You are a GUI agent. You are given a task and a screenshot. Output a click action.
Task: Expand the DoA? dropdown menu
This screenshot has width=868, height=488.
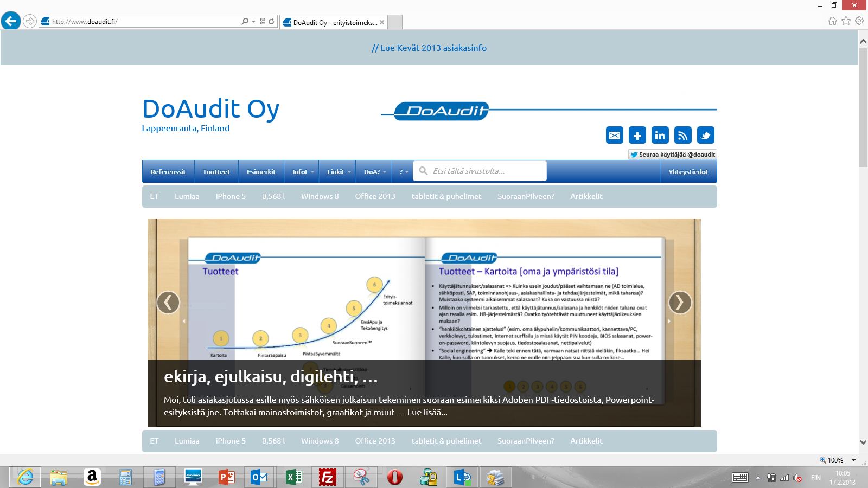click(374, 172)
